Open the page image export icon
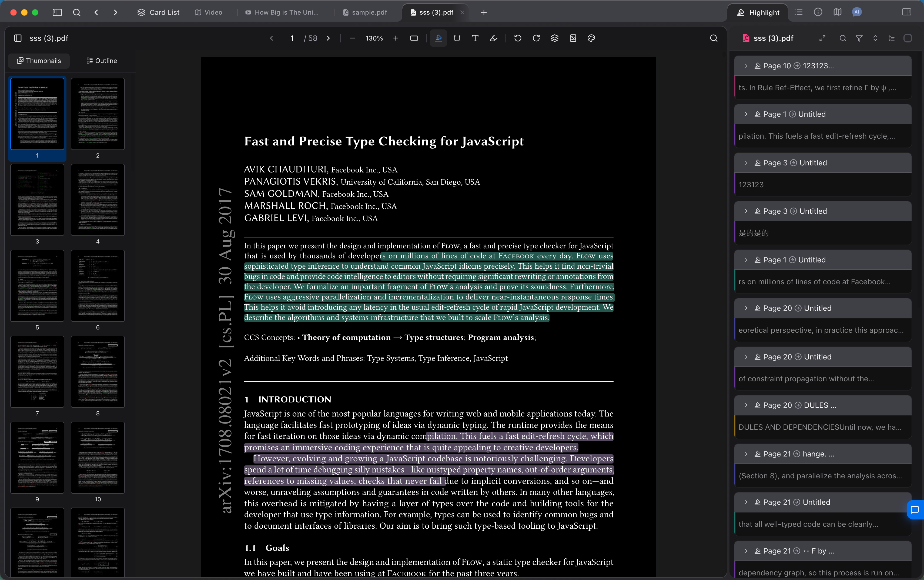Screen dimensions: 924x580 click(573, 38)
